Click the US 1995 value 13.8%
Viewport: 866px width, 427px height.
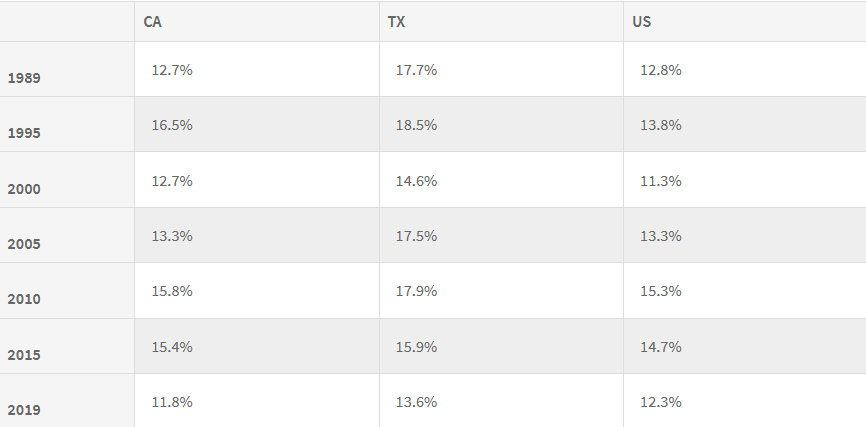click(x=661, y=125)
